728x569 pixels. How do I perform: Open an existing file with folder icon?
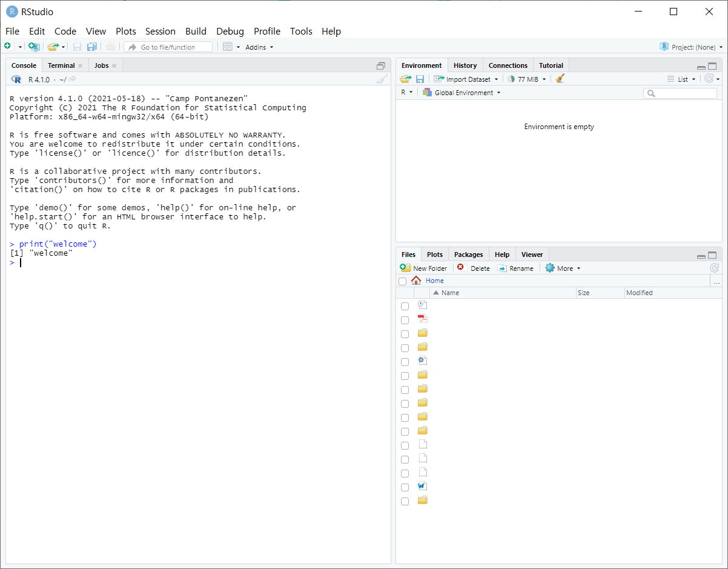click(53, 47)
